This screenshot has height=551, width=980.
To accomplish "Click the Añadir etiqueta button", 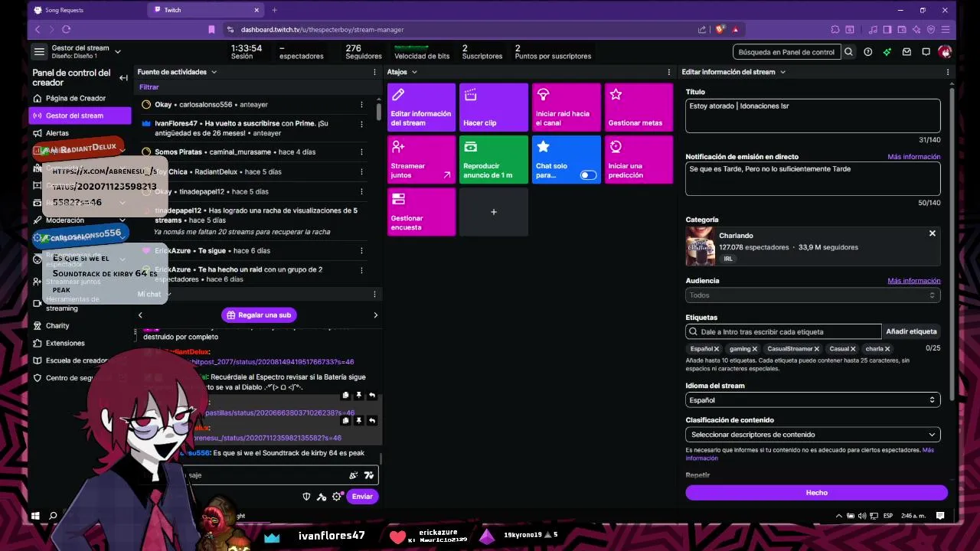I will (911, 332).
